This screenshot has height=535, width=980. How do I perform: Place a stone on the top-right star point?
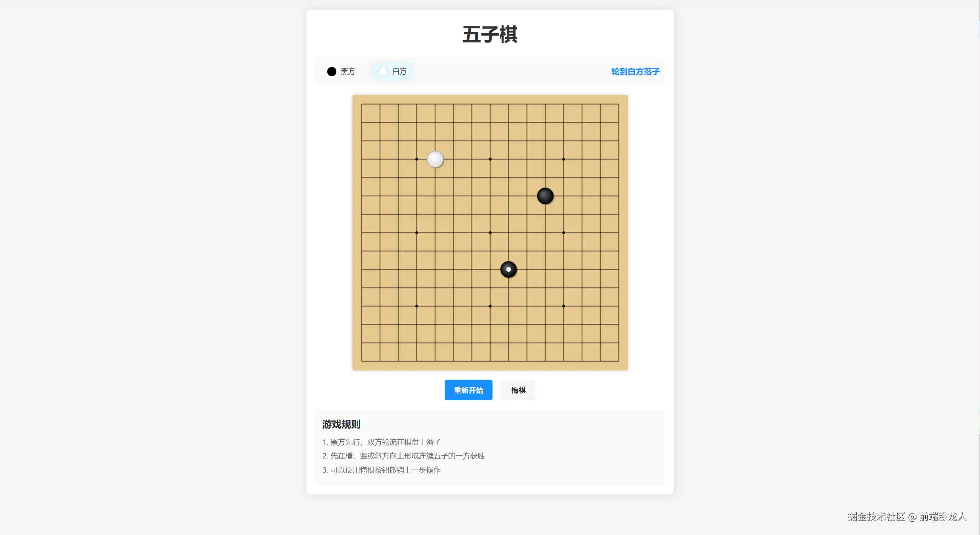(x=564, y=159)
